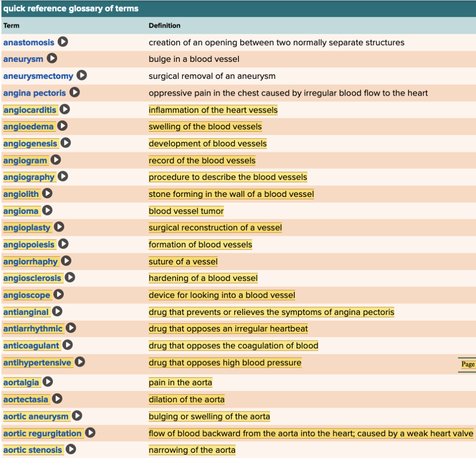Image resolution: width=476 pixels, height=458 pixels.
Task: Select highlighted definition 'blood vessel tumor'
Action: [x=186, y=211]
